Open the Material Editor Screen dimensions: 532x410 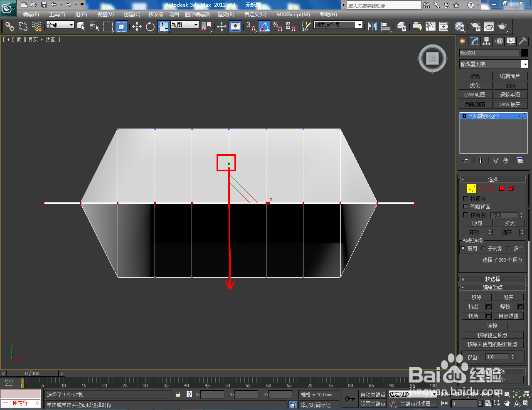(460, 27)
